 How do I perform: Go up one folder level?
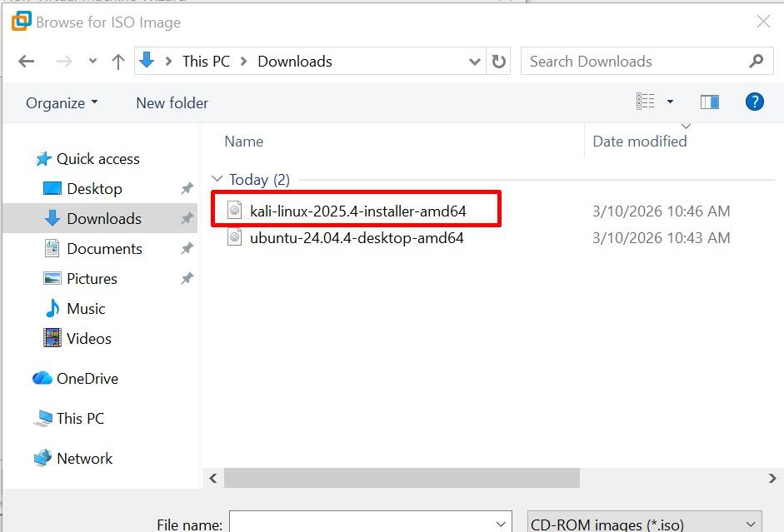[x=118, y=62]
